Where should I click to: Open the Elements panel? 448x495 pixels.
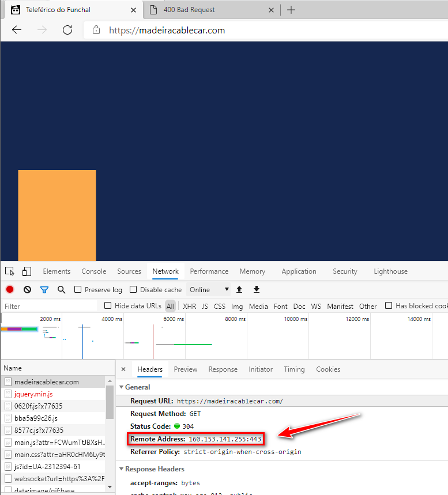point(57,271)
